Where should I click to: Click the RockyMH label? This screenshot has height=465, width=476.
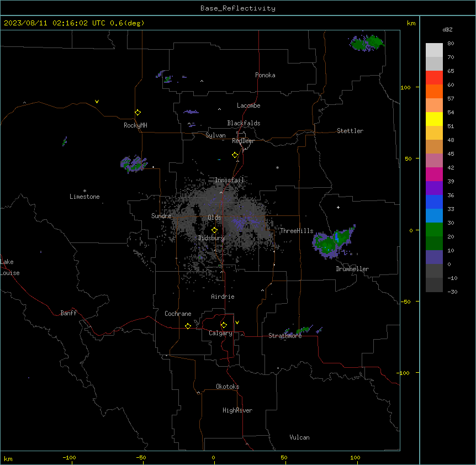point(135,125)
